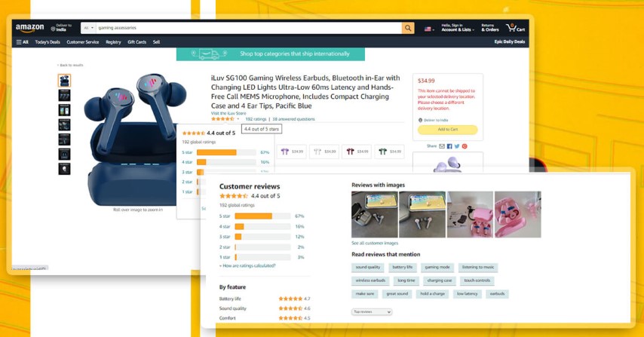Share product on Pinterest icon

pyautogui.click(x=465, y=146)
